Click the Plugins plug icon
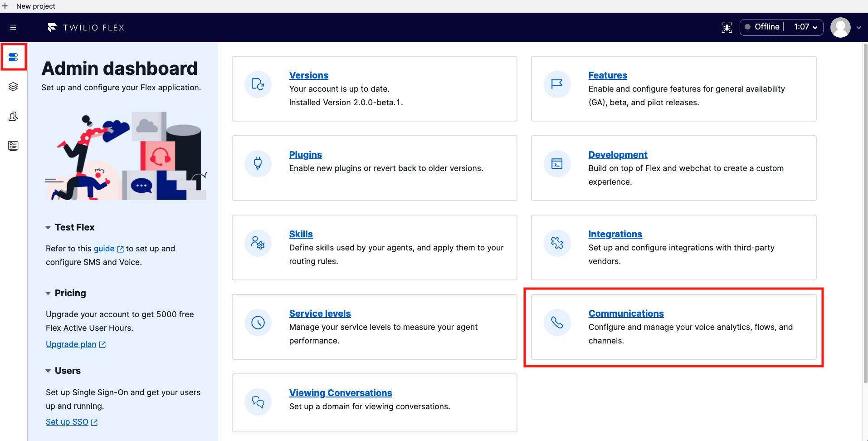Viewport: 868px width, 441px height. tap(258, 164)
